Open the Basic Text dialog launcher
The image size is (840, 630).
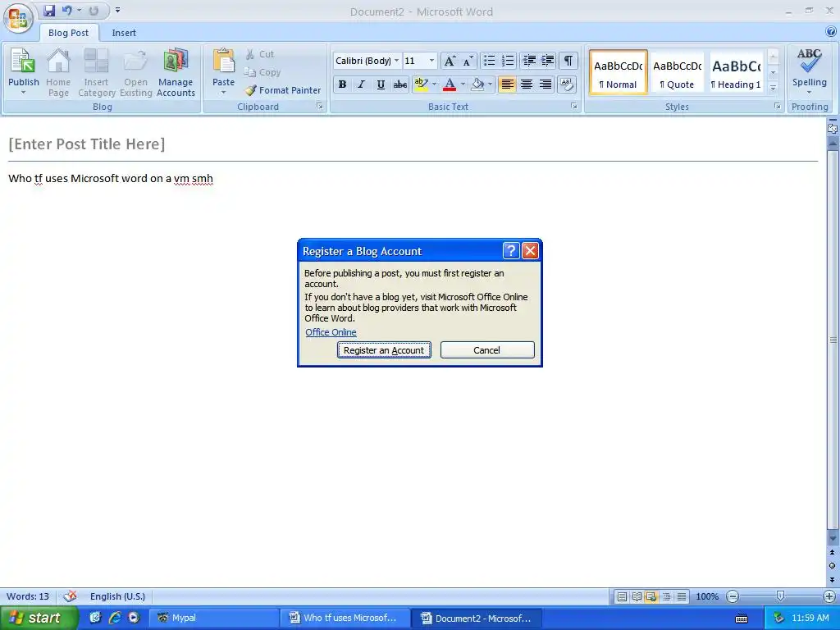pyautogui.click(x=573, y=106)
